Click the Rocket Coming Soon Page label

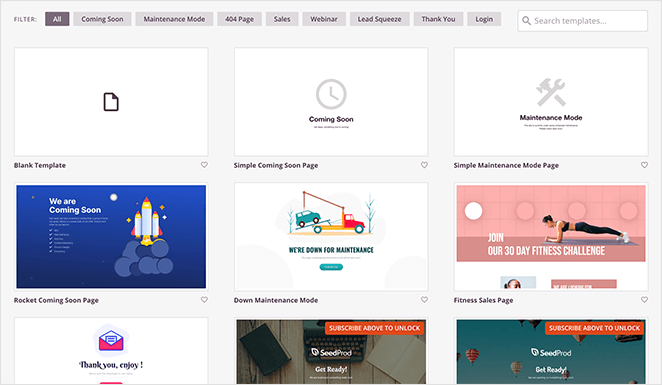56,300
